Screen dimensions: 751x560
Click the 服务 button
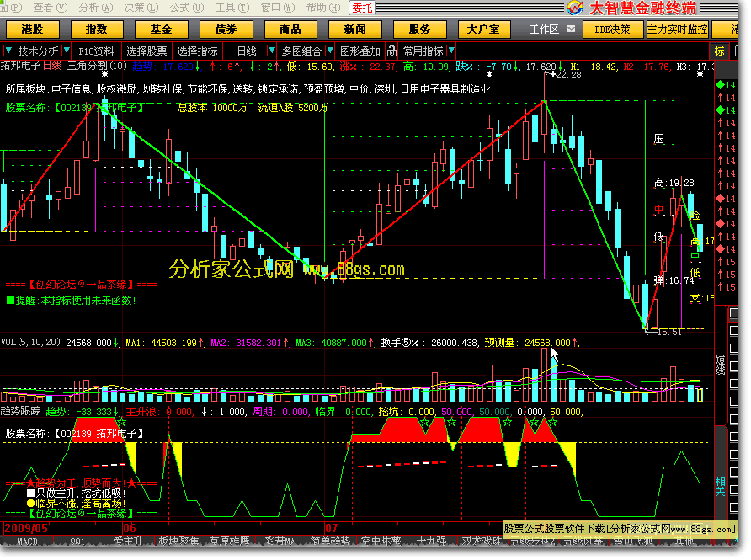click(419, 29)
